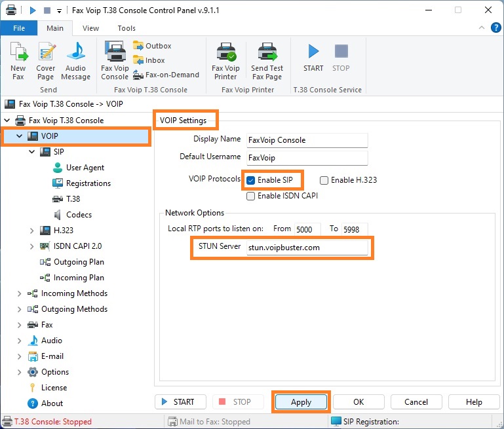Check the Enable ISDN CAPI checkbox
This screenshot has width=504, height=429.
click(251, 196)
